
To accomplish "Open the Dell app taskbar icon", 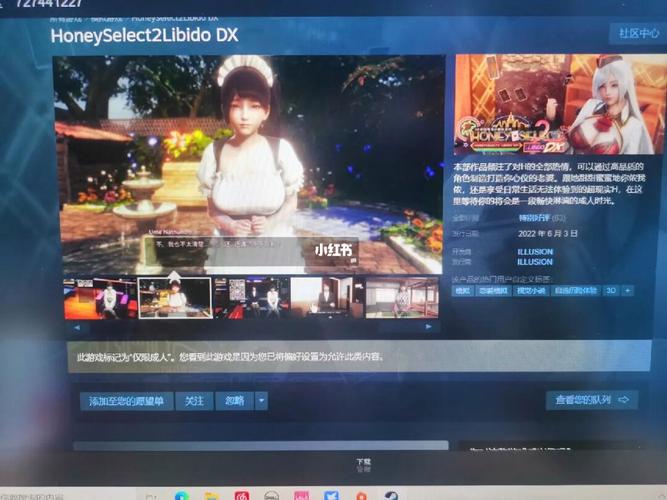I will 271,496.
